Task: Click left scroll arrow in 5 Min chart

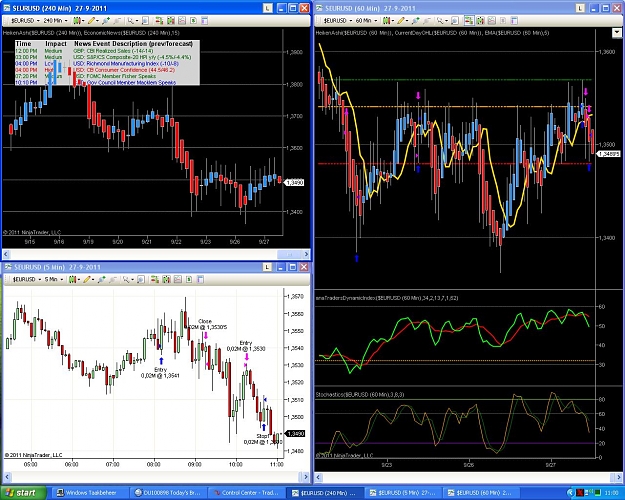Action: [x=7, y=476]
